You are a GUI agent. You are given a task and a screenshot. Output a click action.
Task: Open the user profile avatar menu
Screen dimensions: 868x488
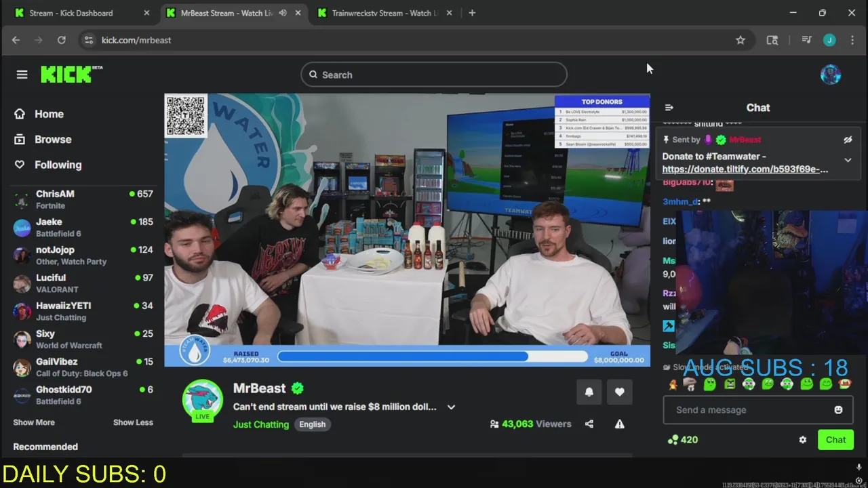point(831,75)
